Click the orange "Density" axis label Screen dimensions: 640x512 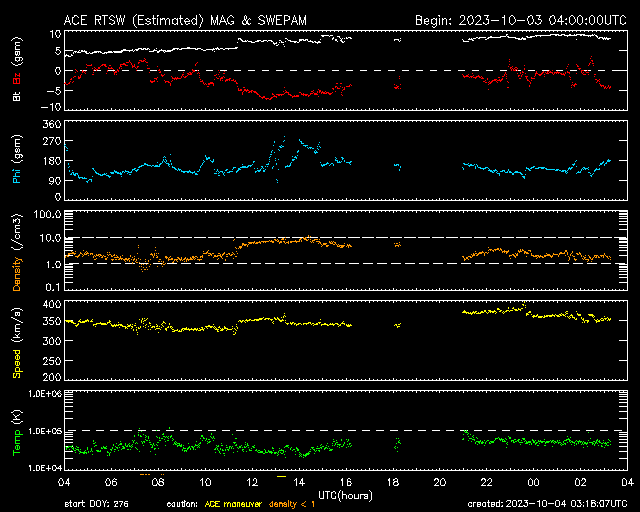(x=17, y=274)
